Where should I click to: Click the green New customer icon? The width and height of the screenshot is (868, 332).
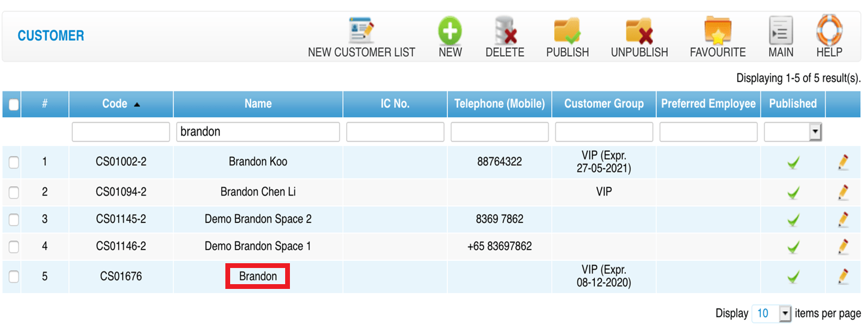[x=450, y=30]
